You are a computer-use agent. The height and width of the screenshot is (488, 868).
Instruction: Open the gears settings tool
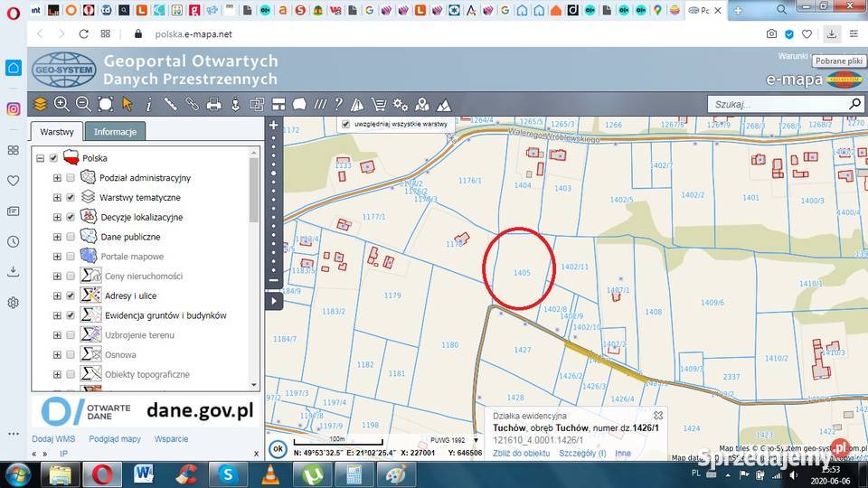pyautogui.click(x=401, y=104)
